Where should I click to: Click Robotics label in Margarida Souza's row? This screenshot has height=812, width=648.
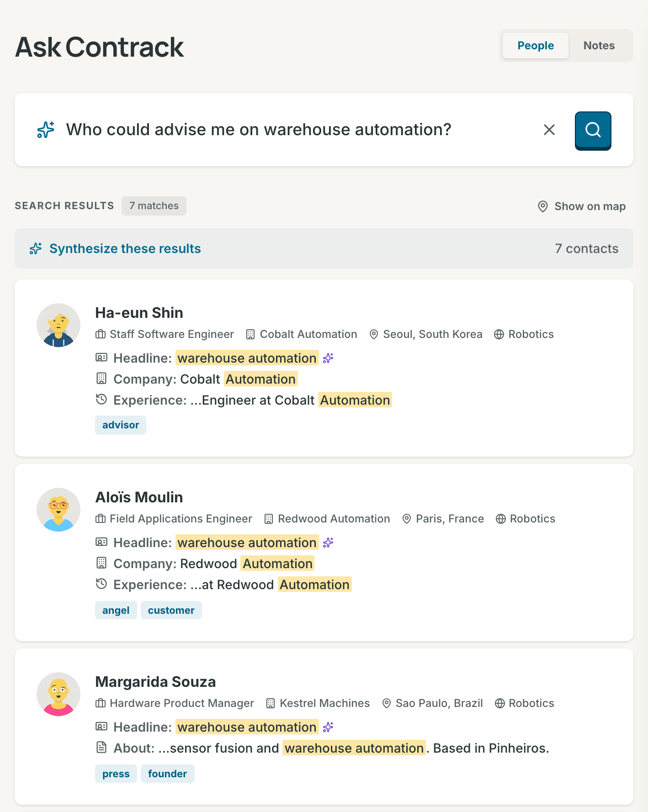531,703
